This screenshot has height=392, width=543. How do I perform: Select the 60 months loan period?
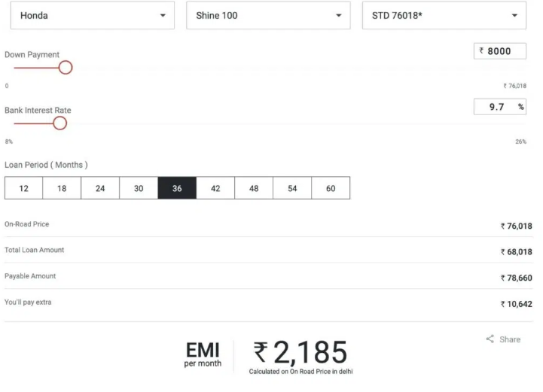[x=331, y=188]
